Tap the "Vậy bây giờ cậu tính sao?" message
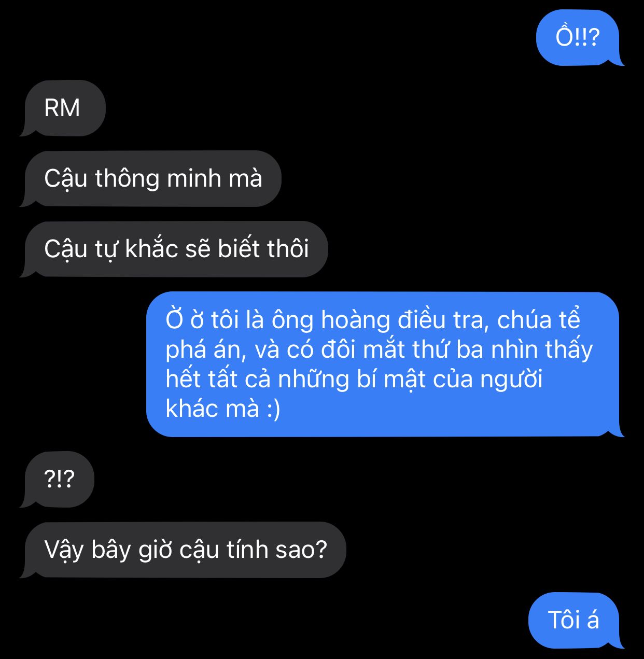This screenshot has height=659, width=644. point(184,550)
